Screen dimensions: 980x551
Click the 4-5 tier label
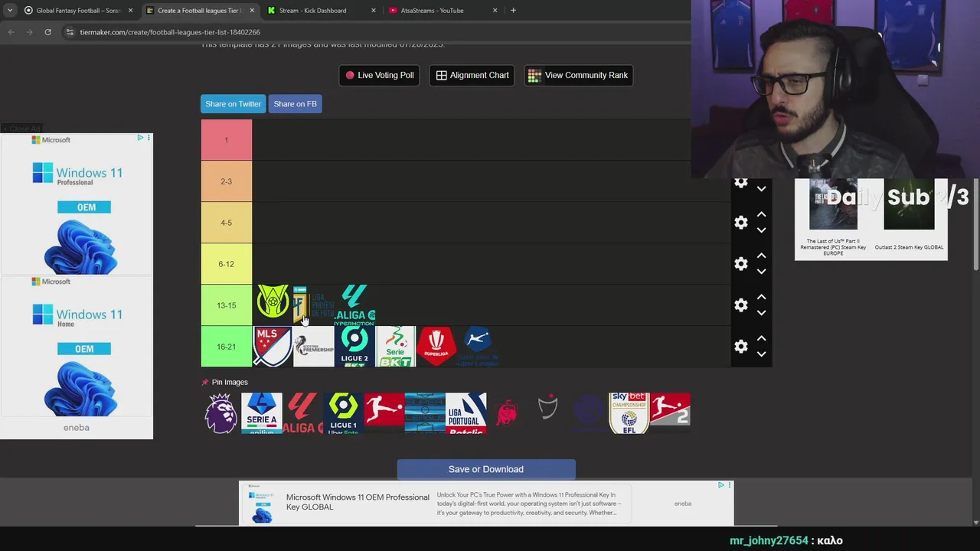227,223
